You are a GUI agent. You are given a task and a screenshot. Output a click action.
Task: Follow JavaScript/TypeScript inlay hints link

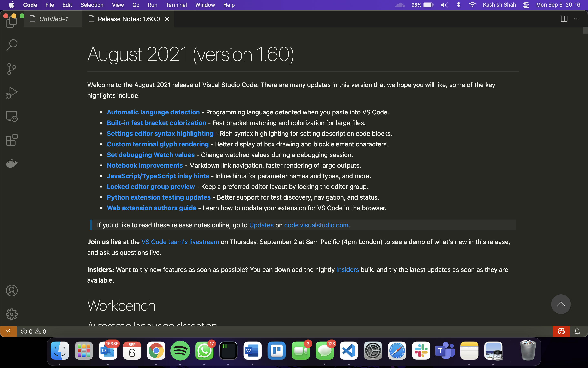[158, 176]
